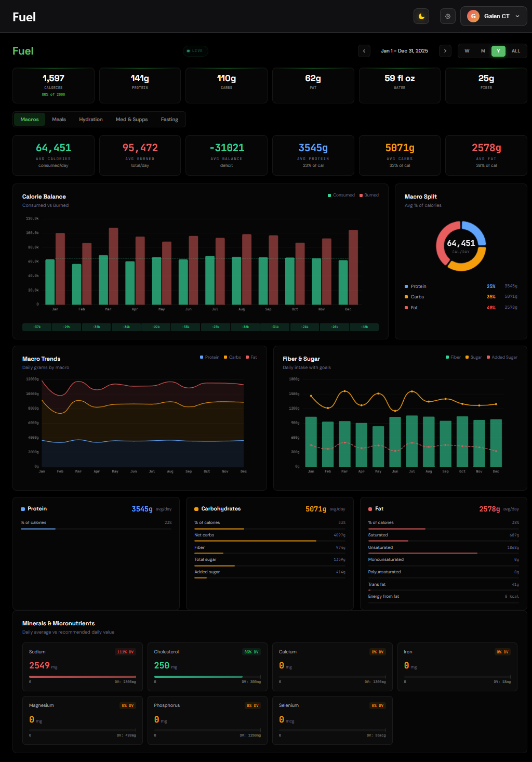The image size is (532, 762).
Task: Click the -22k monthly deficit cell
Action: (156, 327)
